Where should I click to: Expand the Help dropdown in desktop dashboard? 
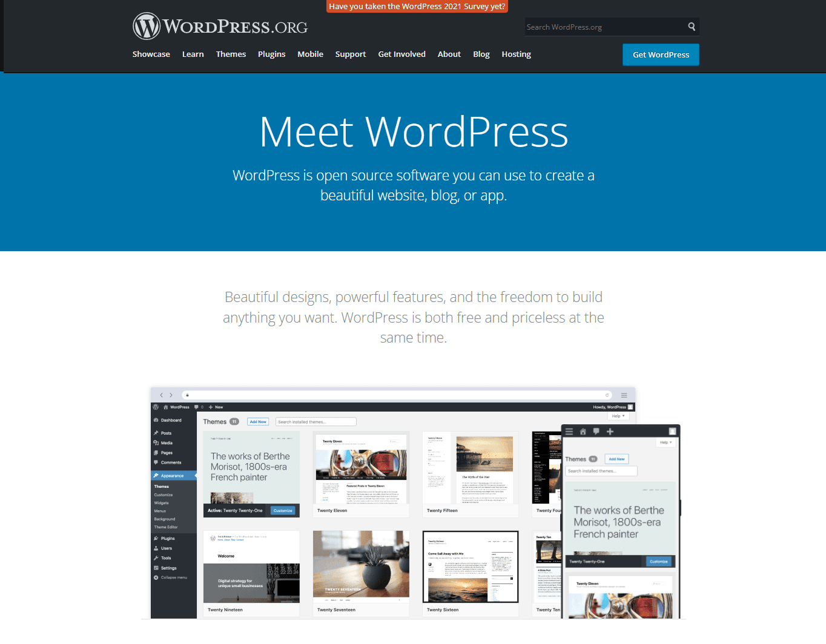(618, 416)
